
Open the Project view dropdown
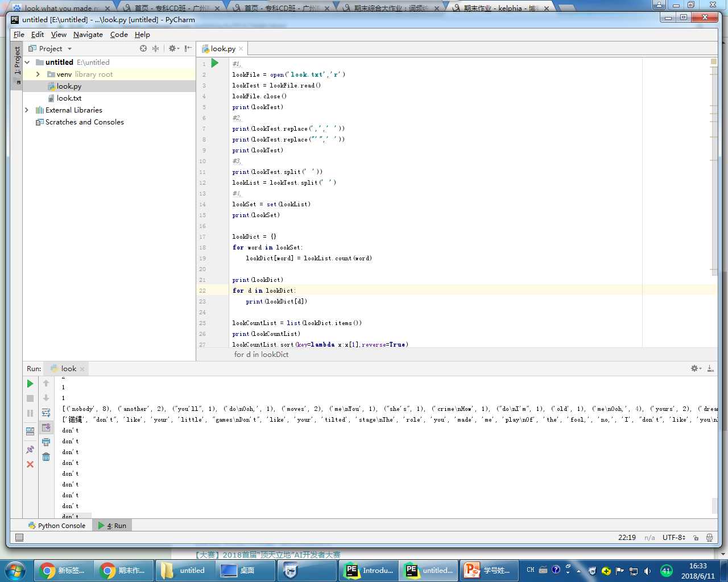[51, 48]
